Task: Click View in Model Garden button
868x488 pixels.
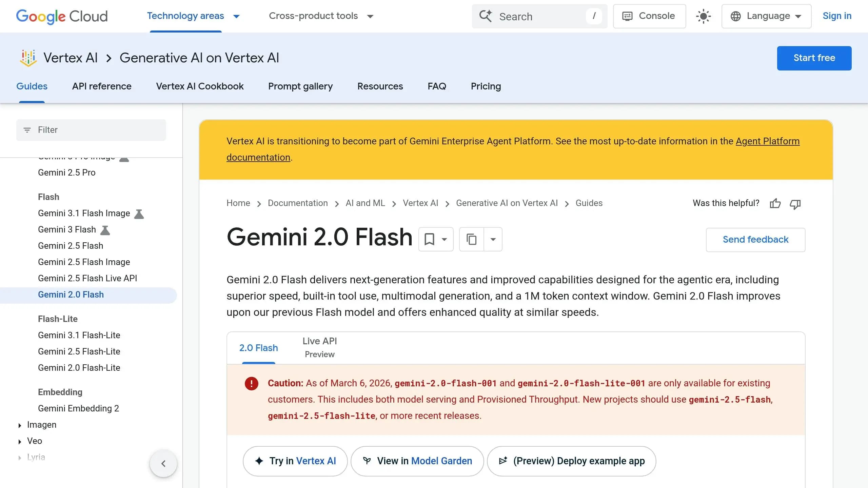Action: pos(417,461)
